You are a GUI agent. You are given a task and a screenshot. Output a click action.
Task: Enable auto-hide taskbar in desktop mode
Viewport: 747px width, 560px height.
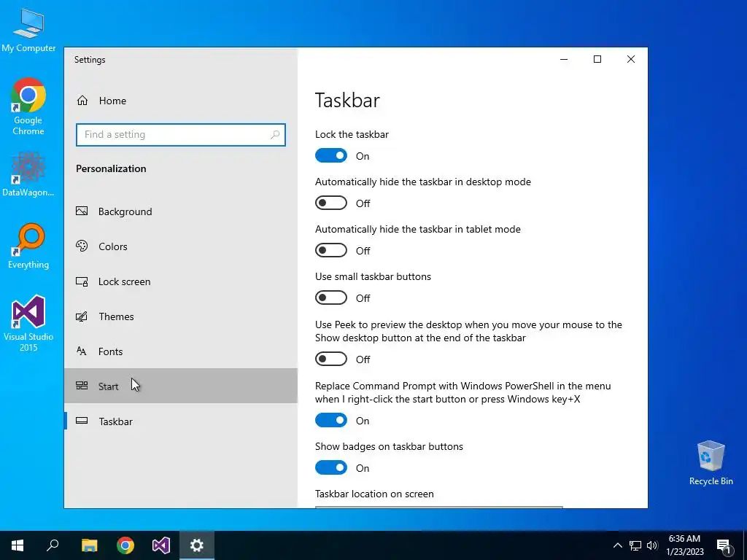coord(331,203)
